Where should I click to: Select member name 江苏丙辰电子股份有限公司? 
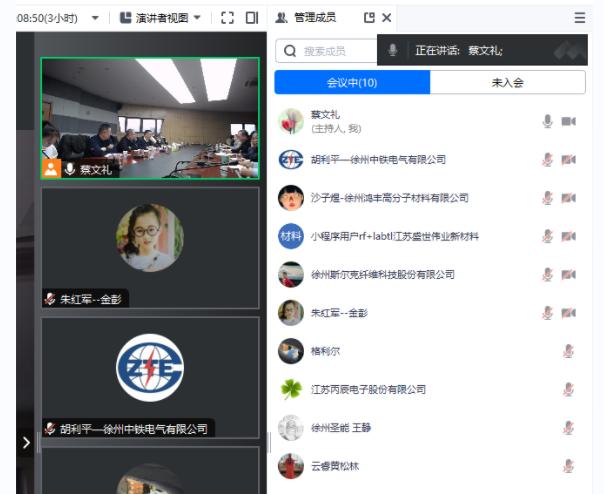click(368, 389)
